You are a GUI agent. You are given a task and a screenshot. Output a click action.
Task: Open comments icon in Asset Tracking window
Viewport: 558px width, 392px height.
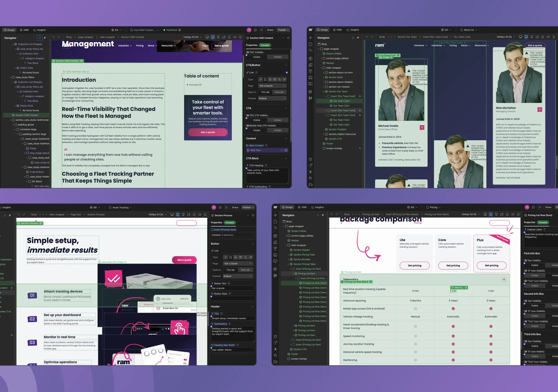pyautogui.click(x=220, y=207)
